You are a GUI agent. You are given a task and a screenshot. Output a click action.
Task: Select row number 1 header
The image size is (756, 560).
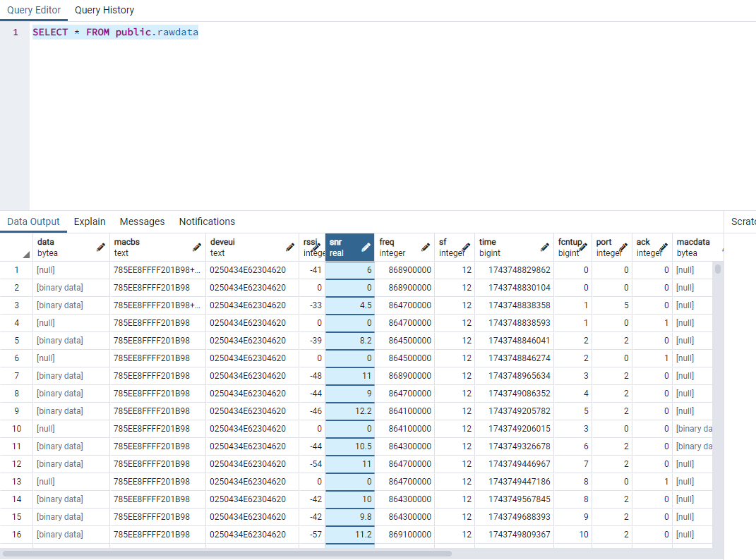click(x=16, y=270)
